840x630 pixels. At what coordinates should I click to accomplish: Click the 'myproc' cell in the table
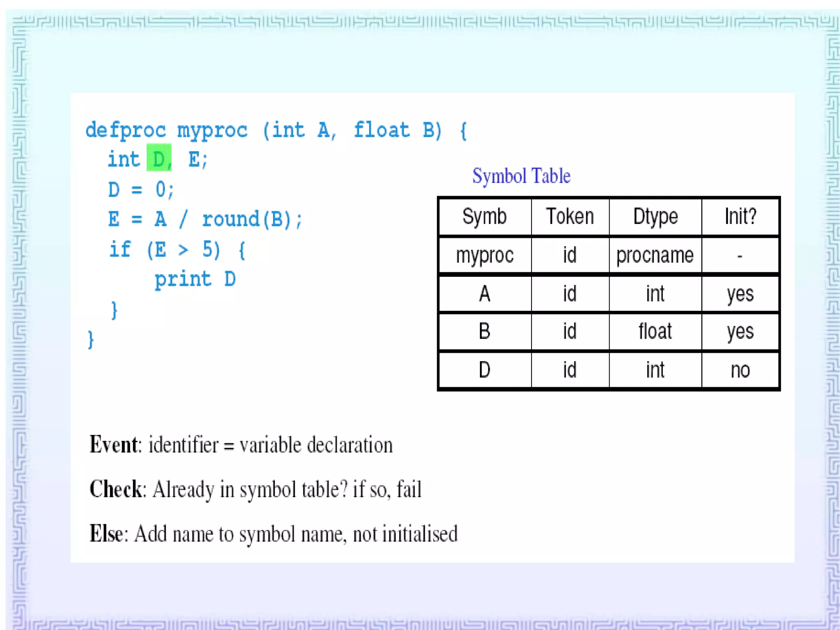click(x=485, y=255)
